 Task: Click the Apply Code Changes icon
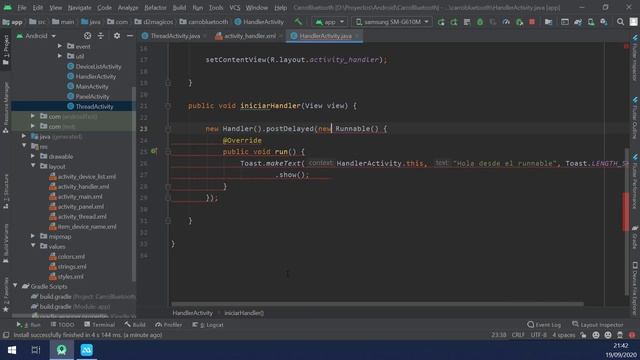pyautogui.click(x=454, y=22)
